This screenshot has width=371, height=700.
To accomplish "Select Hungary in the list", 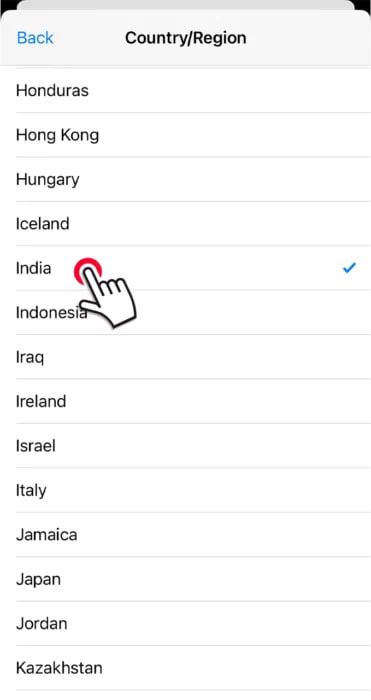I will pos(185,179).
